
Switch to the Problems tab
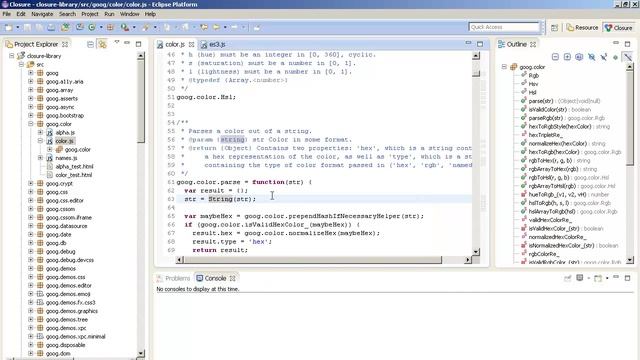coord(173,278)
